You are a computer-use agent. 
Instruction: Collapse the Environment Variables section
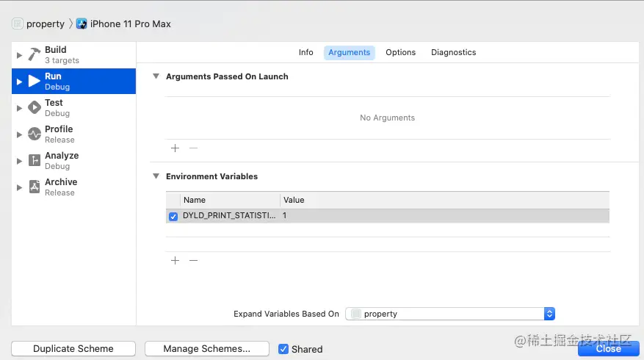[156, 176]
